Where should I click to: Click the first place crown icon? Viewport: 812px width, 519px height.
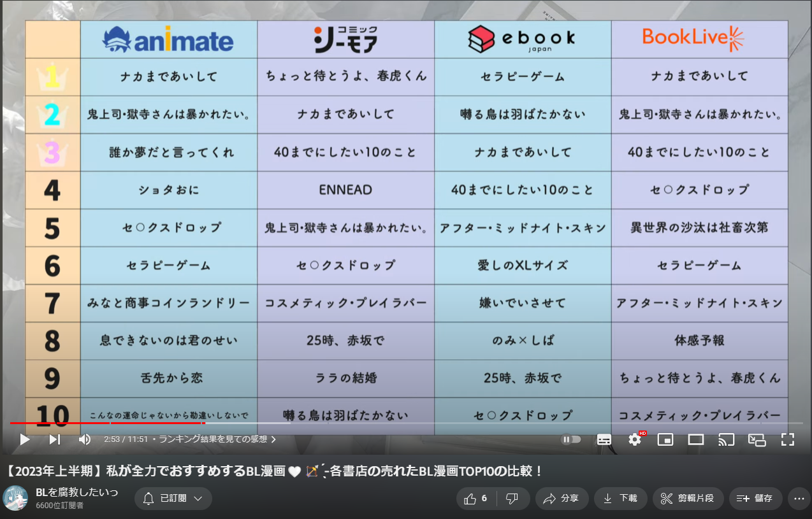[x=52, y=77]
